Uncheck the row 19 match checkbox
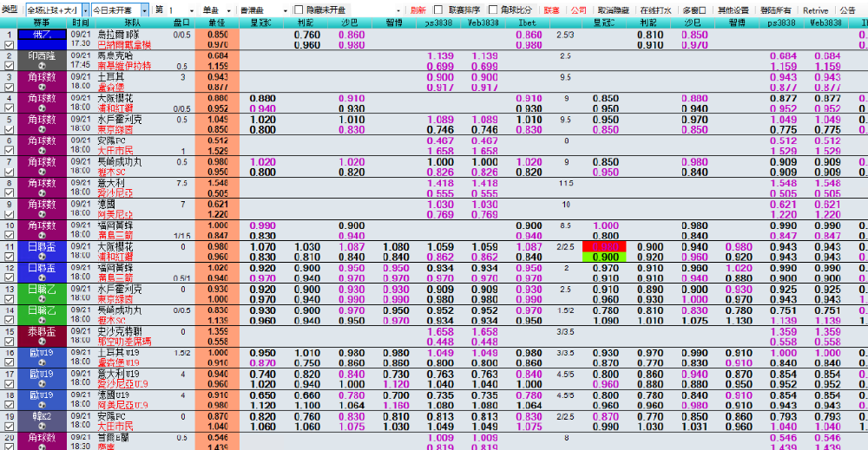Screen dimensions: 868x450 point(9,427)
